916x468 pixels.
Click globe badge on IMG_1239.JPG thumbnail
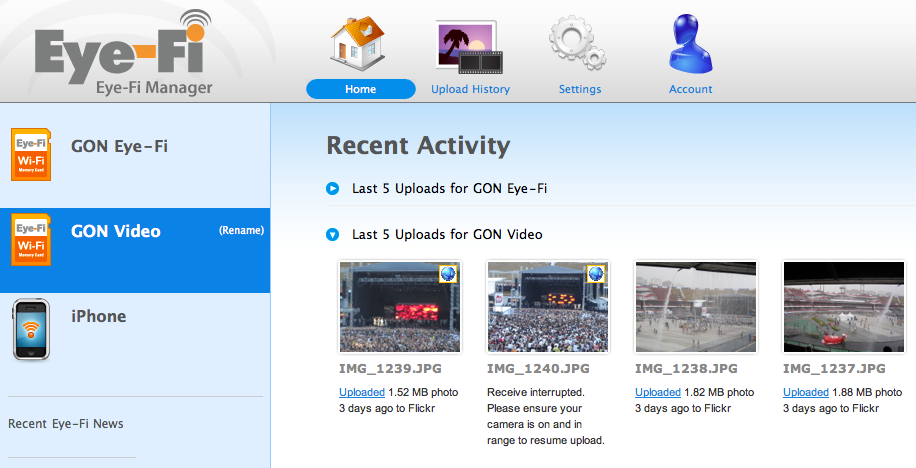click(x=448, y=273)
